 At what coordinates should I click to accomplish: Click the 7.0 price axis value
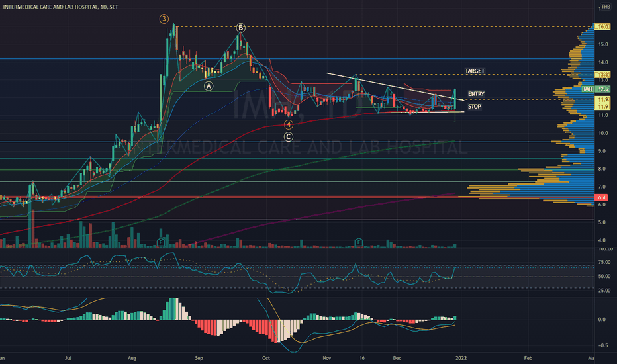pos(602,187)
